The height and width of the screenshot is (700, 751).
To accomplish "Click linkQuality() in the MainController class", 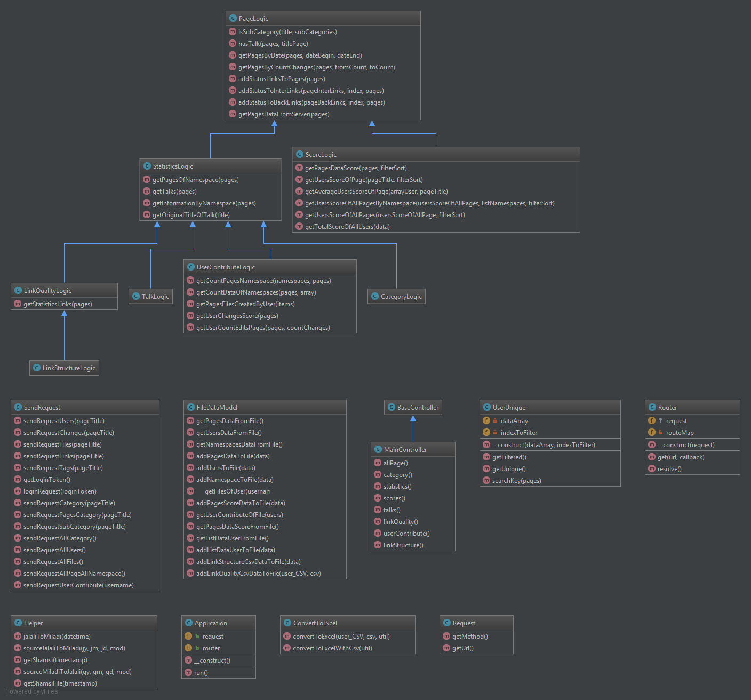I will [401, 522].
